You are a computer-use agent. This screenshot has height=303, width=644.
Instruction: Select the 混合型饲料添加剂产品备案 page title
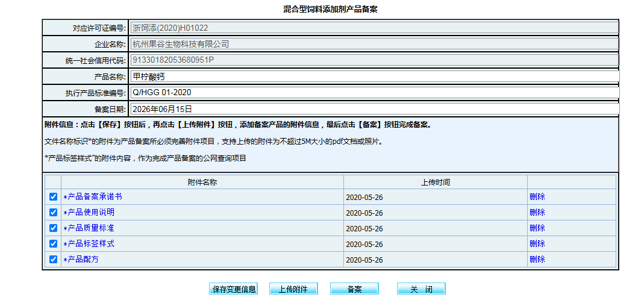[x=330, y=9]
